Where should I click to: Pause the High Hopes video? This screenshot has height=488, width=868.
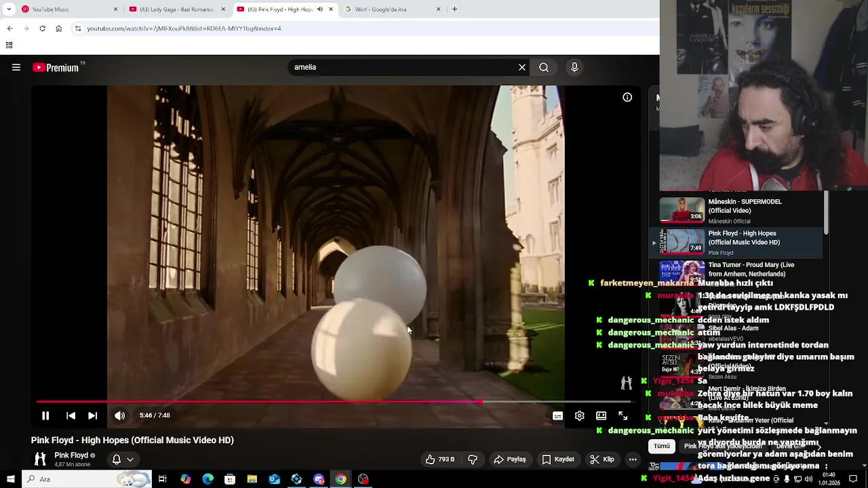pyautogui.click(x=45, y=415)
